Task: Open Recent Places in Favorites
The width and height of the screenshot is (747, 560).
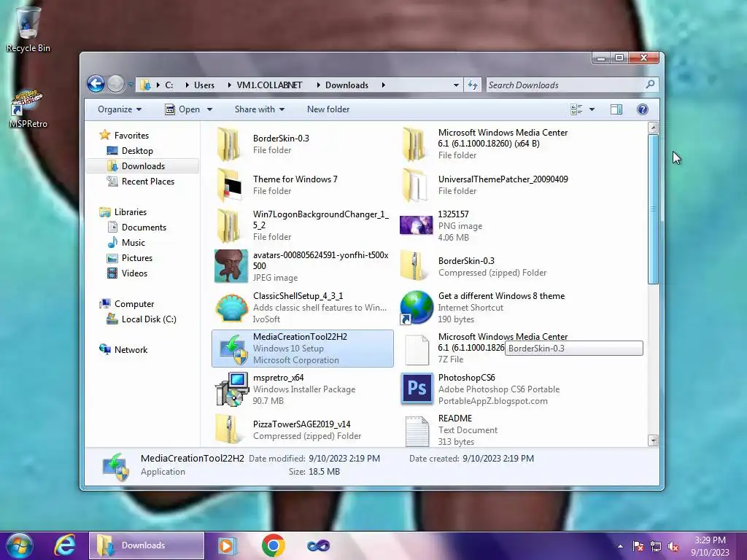Action: click(x=147, y=182)
